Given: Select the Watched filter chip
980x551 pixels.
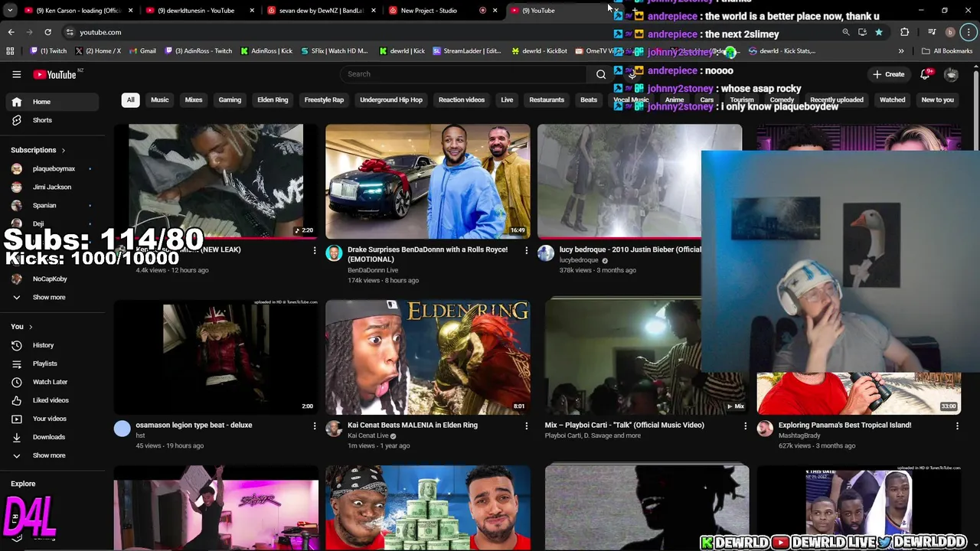Looking at the screenshot, I should (892, 99).
